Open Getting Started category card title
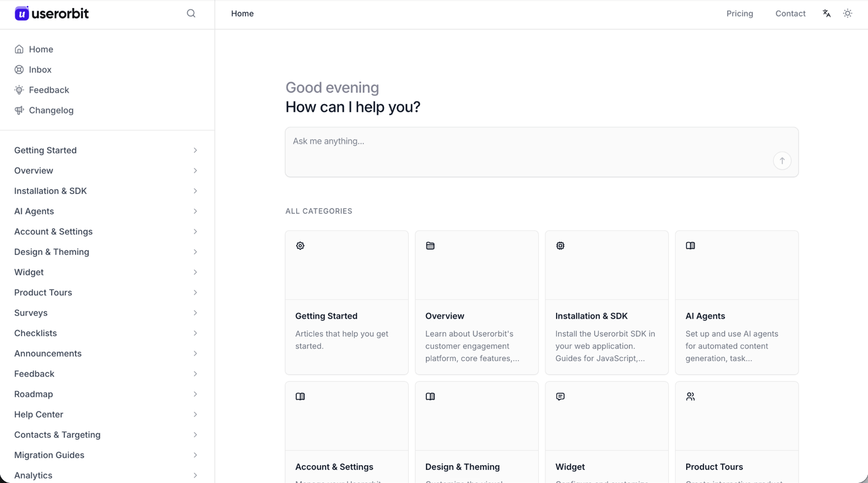The image size is (868, 483). [x=326, y=316]
